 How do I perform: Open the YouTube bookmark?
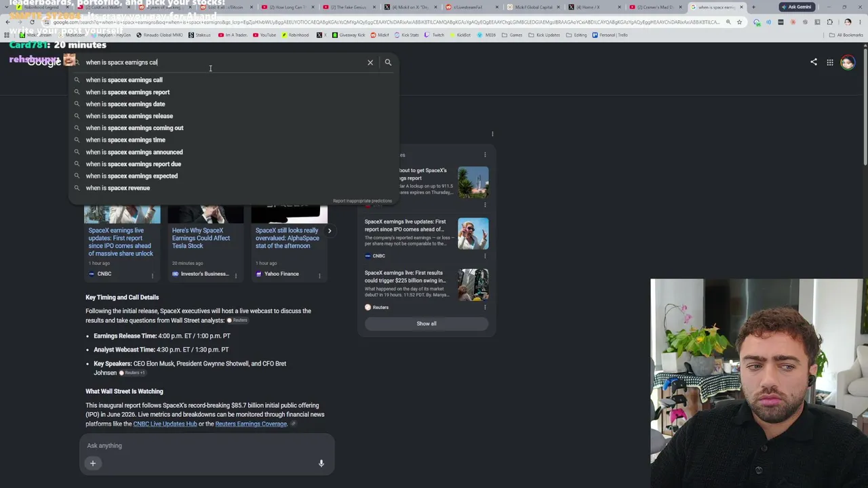click(x=265, y=35)
